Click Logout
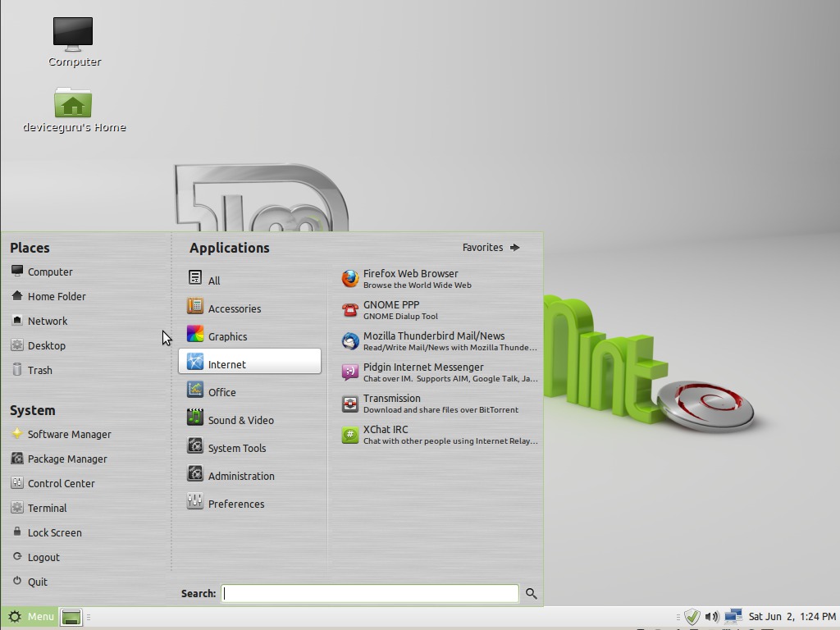 35,557
